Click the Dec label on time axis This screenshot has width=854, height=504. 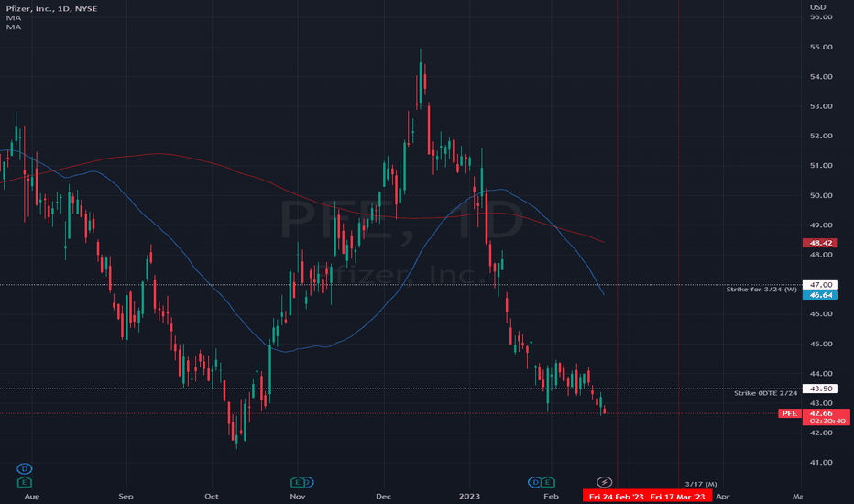383,497
